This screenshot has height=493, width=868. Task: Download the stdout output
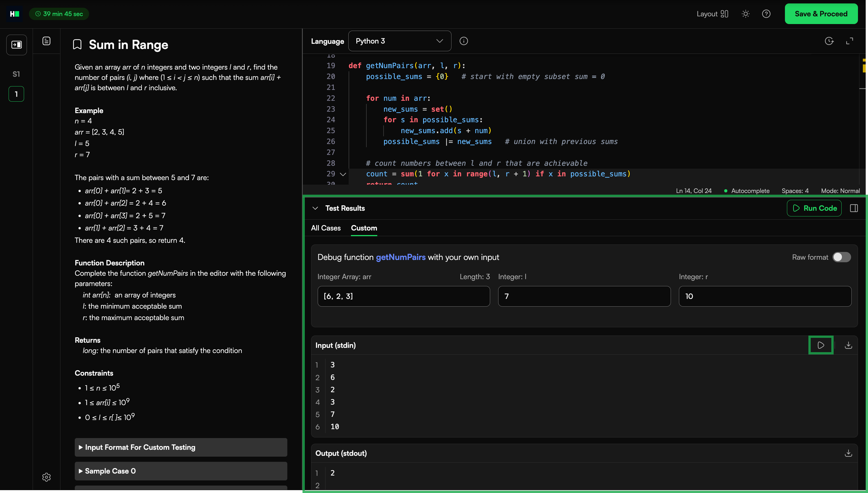(848, 453)
